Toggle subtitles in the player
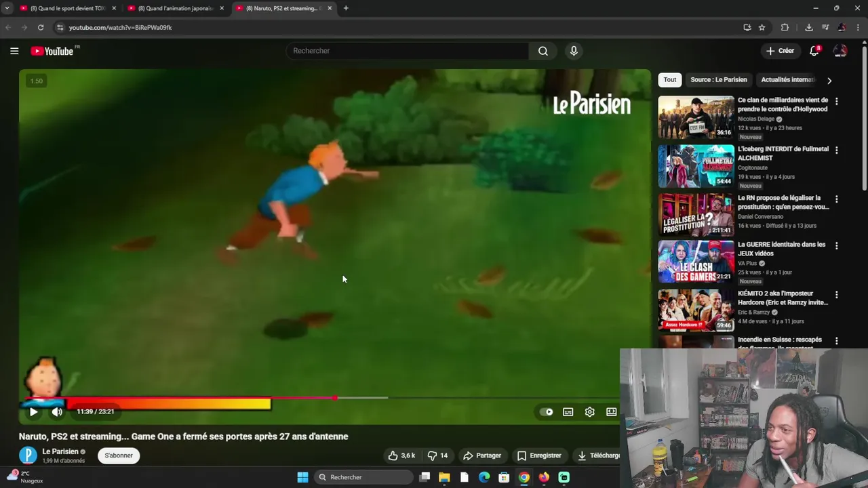Screen dimensions: 868x488 click(568, 411)
